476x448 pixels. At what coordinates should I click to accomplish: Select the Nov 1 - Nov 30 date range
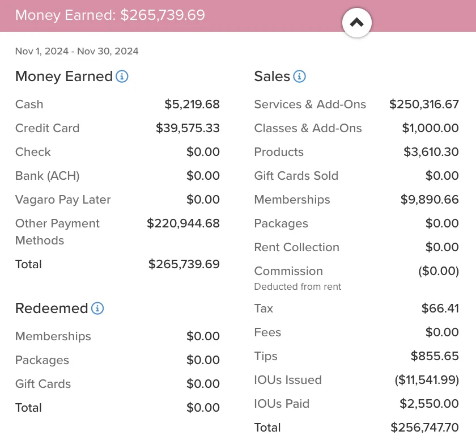click(77, 51)
